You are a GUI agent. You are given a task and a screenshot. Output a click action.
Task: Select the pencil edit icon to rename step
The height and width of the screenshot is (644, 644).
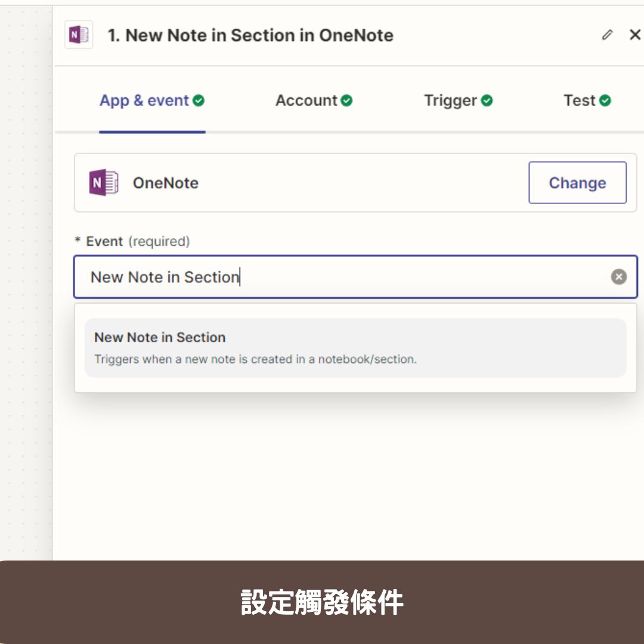point(607,35)
